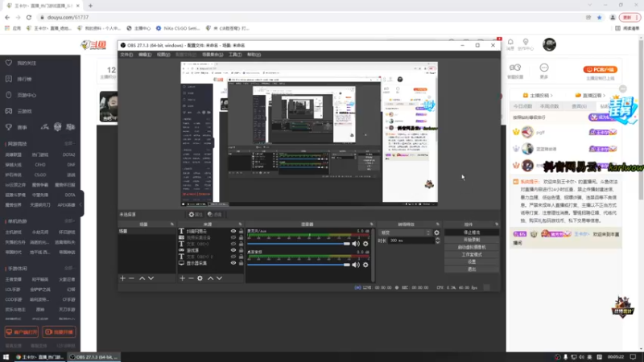Remove selected source with minus icon
The width and height of the screenshot is (644, 362).
pos(191,278)
